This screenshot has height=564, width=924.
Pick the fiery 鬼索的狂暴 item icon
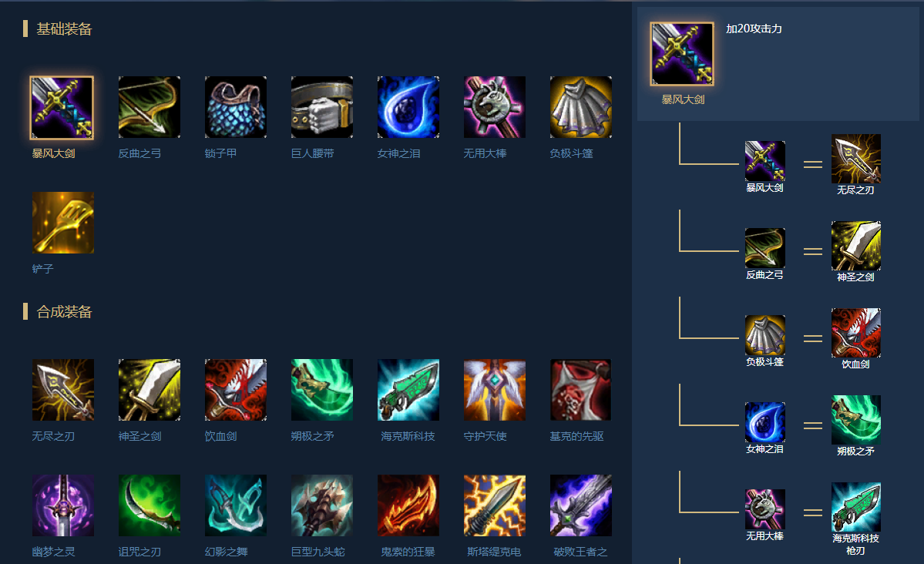408,505
